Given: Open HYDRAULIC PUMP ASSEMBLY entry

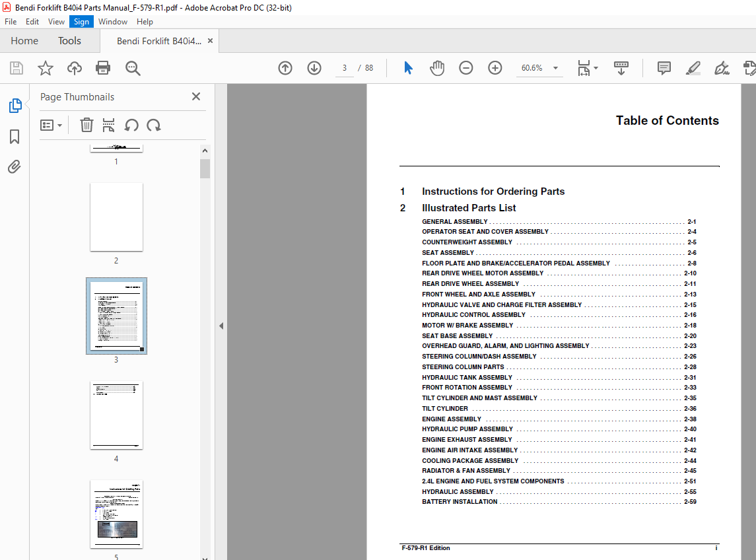Looking at the screenshot, I should tap(559, 429).
